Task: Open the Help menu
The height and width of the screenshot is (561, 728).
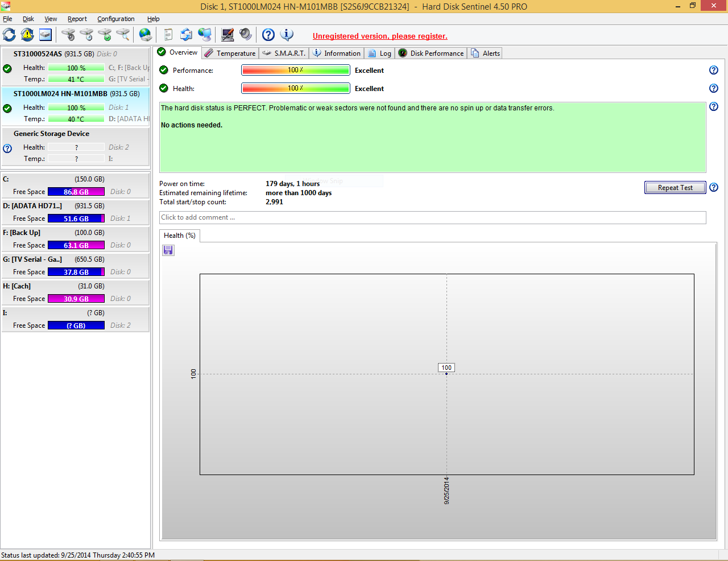Action: tap(154, 19)
